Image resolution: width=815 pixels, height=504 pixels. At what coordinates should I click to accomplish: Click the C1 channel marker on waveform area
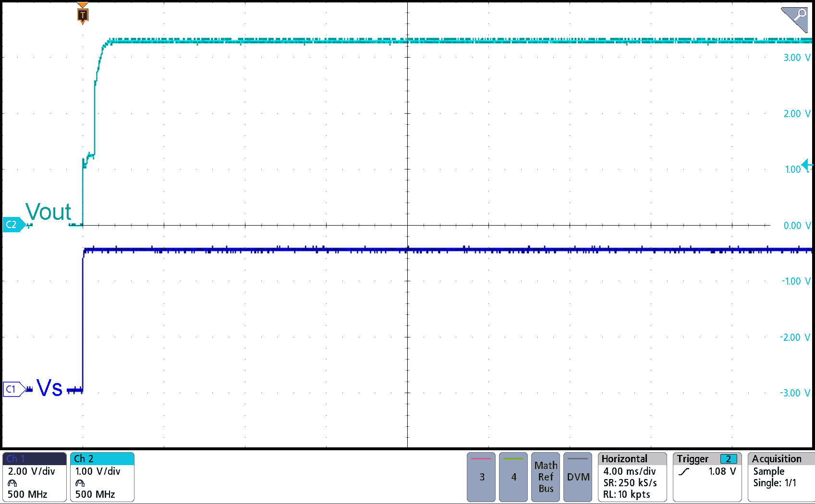(x=11, y=390)
